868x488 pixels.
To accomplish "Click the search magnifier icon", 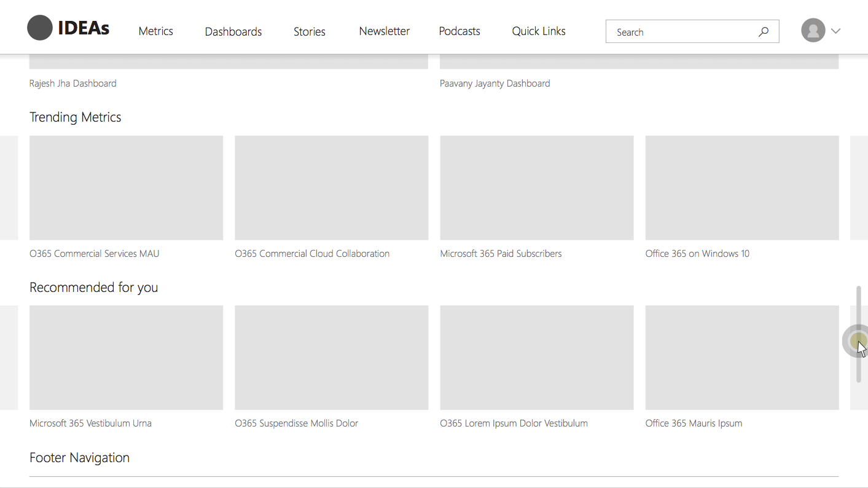I will tap(764, 32).
